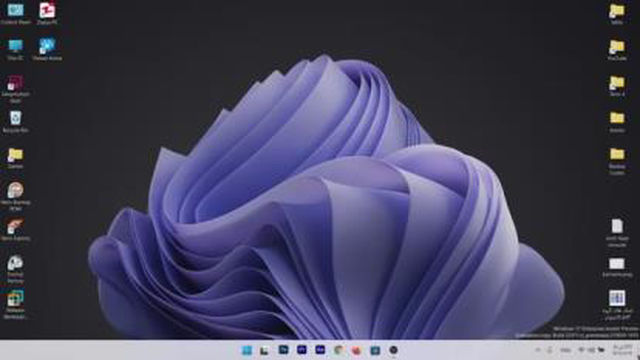Open the volume tray icon

point(591,350)
